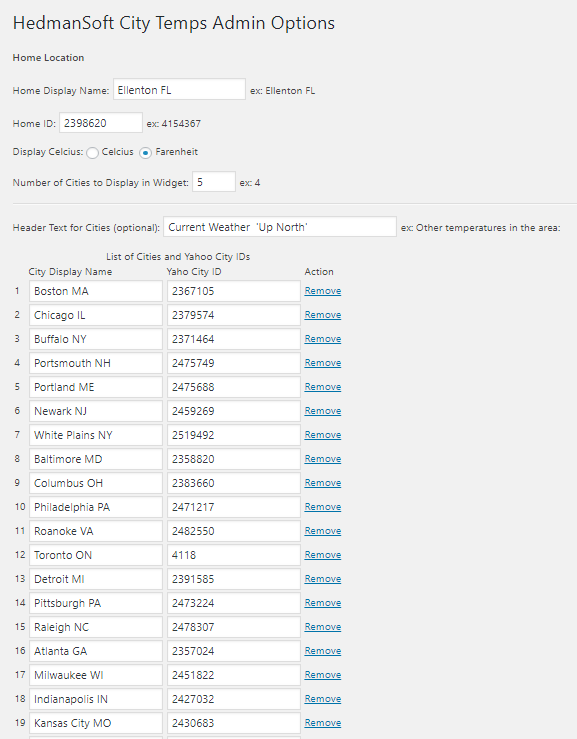Image resolution: width=577 pixels, height=739 pixels.
Task: Remove the Columbus OH city row
Action: pos(323,483)
